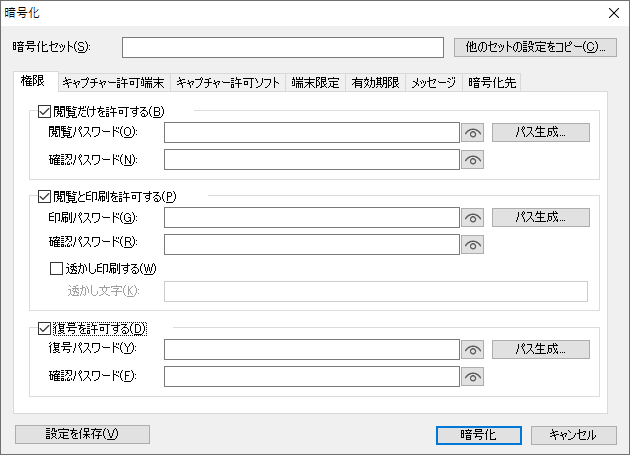Focus the 復号パスワード input field
630x455 pixels.
pyautogui.click(x=311, y=350)
